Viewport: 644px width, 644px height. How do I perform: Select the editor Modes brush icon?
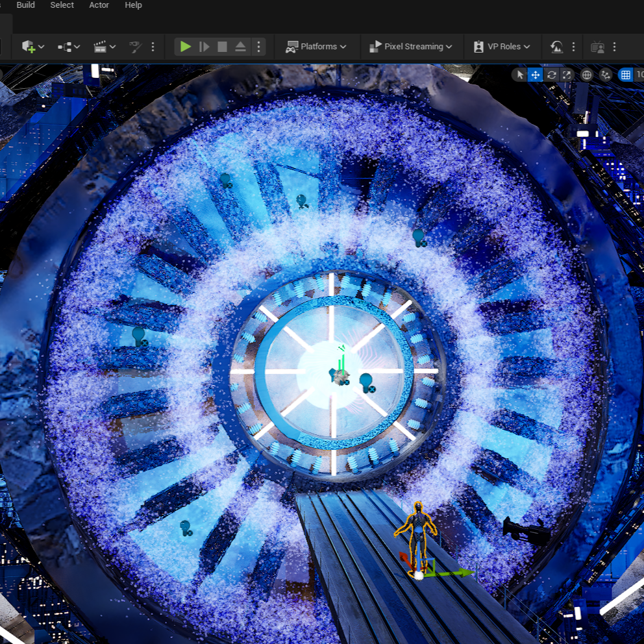[x=134, y=46]
